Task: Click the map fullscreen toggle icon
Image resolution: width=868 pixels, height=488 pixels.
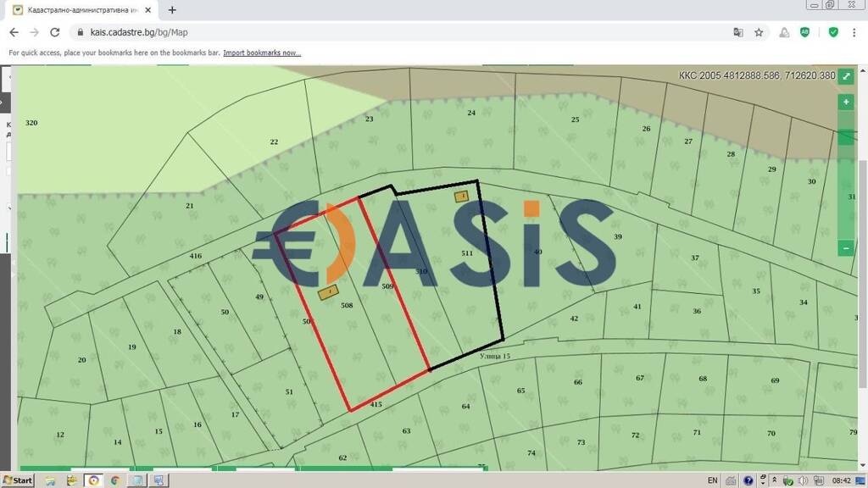Action: coord(845,76)
